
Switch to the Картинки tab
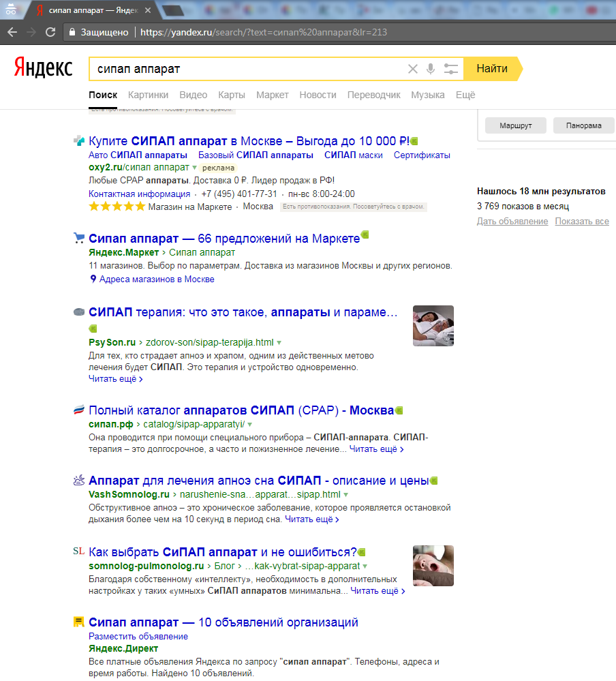[x=148, y=95]
